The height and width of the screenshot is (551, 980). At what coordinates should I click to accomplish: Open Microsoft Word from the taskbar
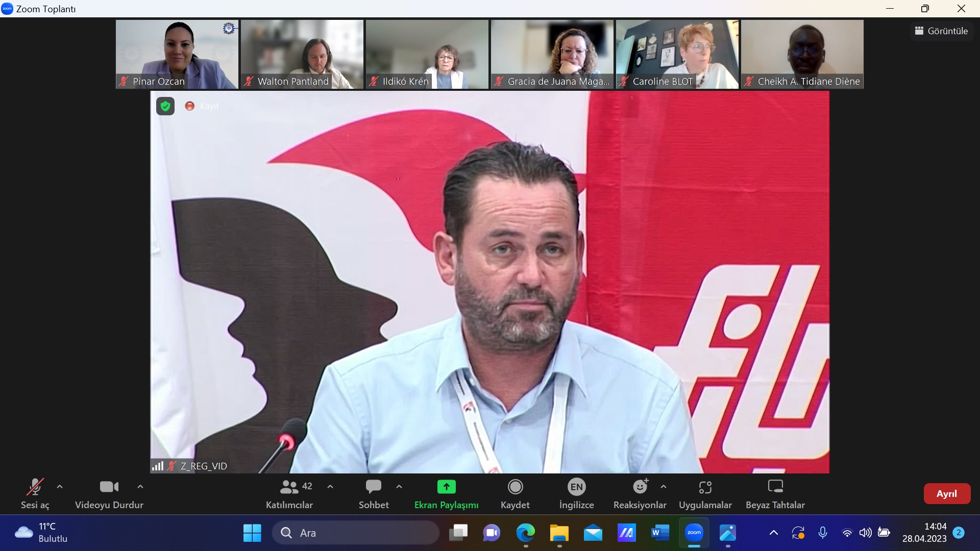(x=660, y=533)
